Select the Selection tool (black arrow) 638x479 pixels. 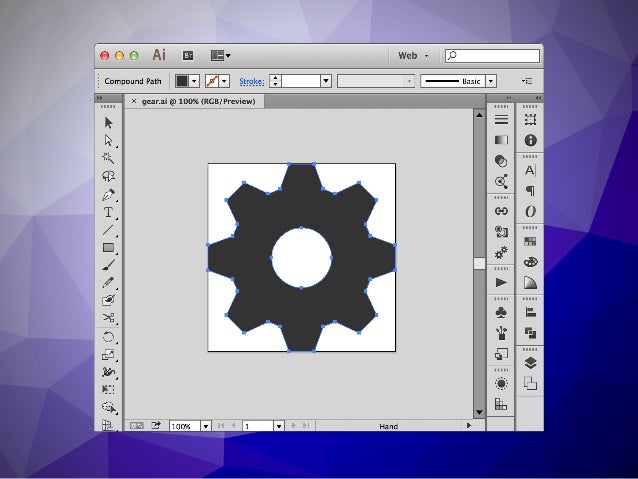(108, 123)
